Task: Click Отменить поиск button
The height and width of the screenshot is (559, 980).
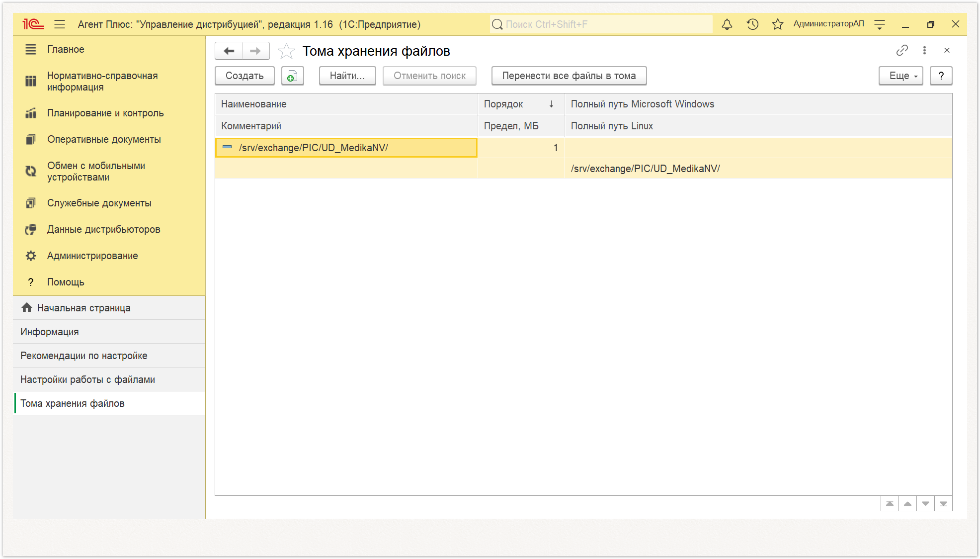Action: coord(429,76)
